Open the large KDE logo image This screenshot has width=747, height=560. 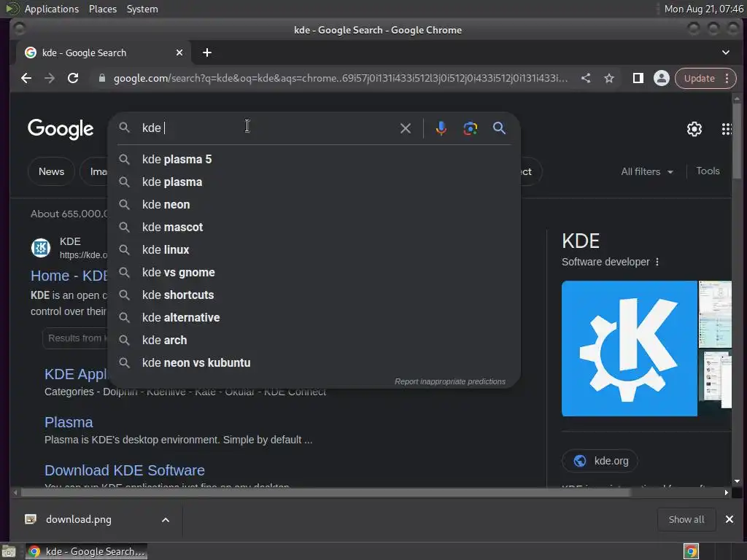tap(630, 349)
